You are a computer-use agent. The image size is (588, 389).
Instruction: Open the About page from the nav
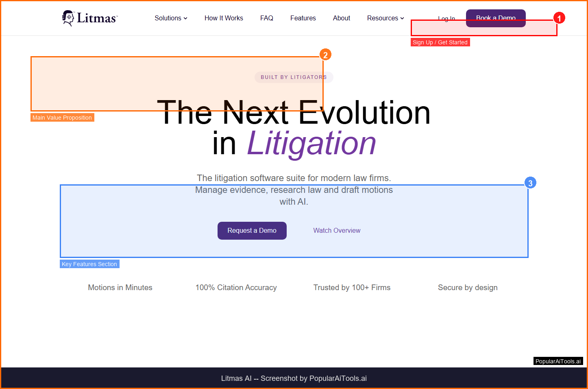point(341,18)
